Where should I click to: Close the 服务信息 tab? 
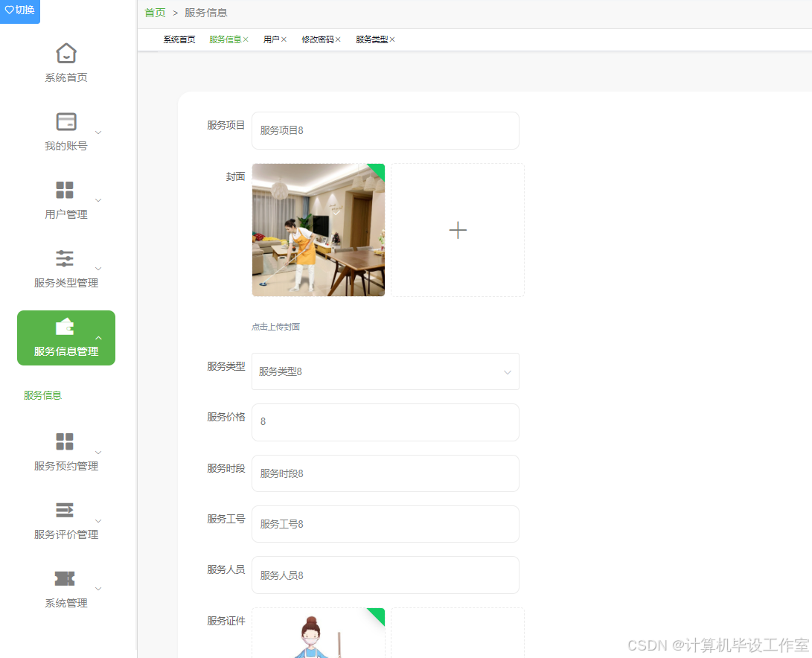click(246, 39)
